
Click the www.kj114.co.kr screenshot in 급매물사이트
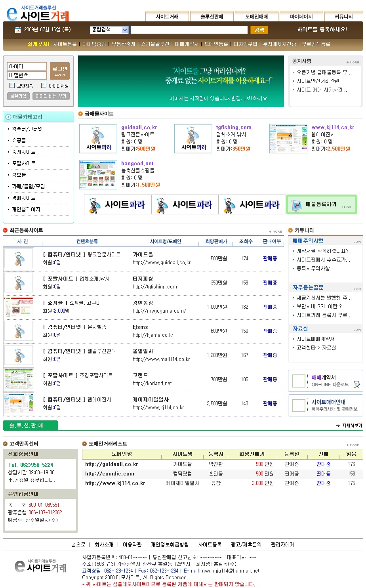(288, 139)
